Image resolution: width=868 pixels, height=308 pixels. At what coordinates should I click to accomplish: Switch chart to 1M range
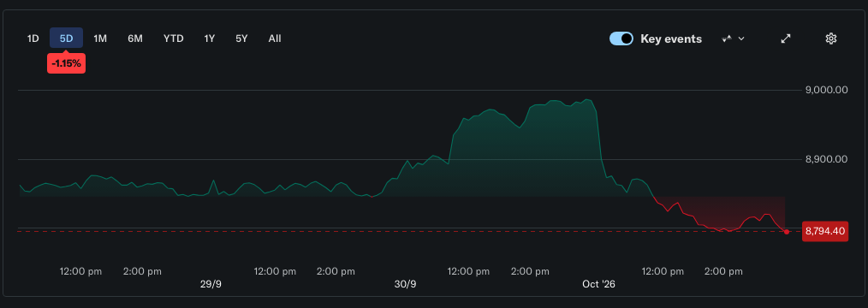(100, 38)
